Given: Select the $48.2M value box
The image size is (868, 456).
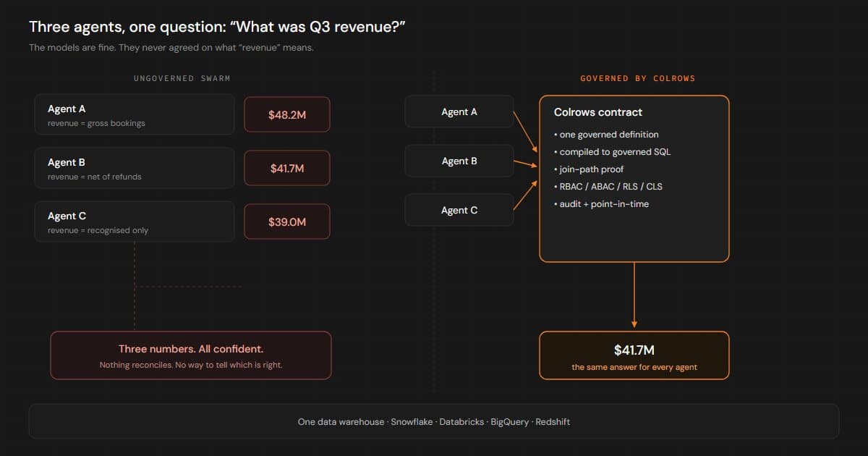Looking at the screenshot, I should click(287, 114).
